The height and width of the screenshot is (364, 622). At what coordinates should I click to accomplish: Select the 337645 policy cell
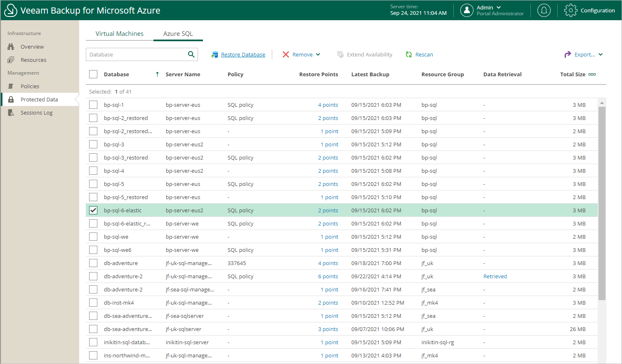[237, 263]
